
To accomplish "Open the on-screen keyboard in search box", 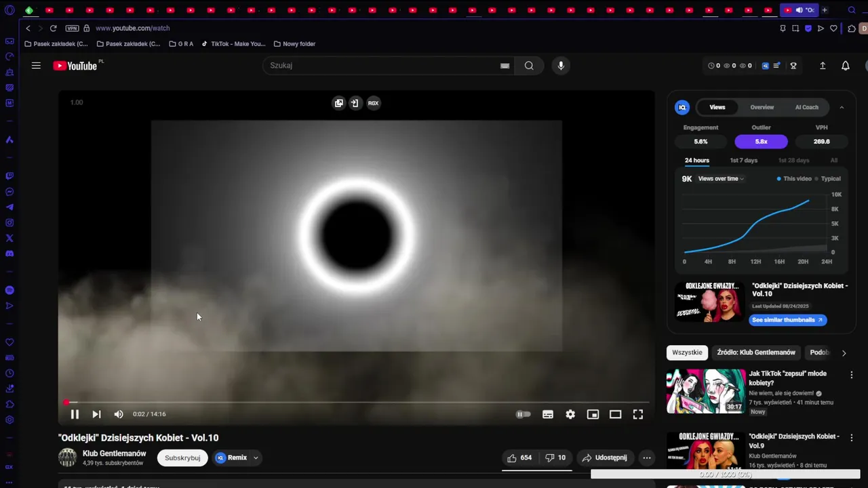I will [505, 66].
